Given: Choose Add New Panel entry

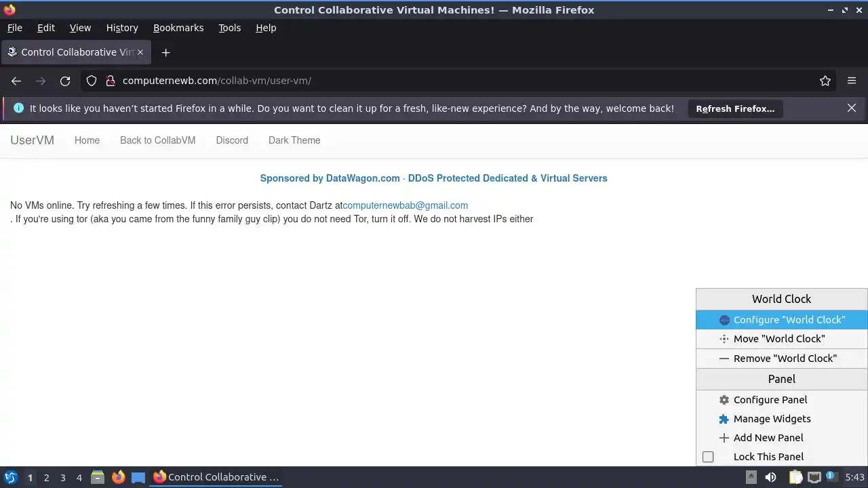Looking at the screenshot, I should [x=782, y=438].
